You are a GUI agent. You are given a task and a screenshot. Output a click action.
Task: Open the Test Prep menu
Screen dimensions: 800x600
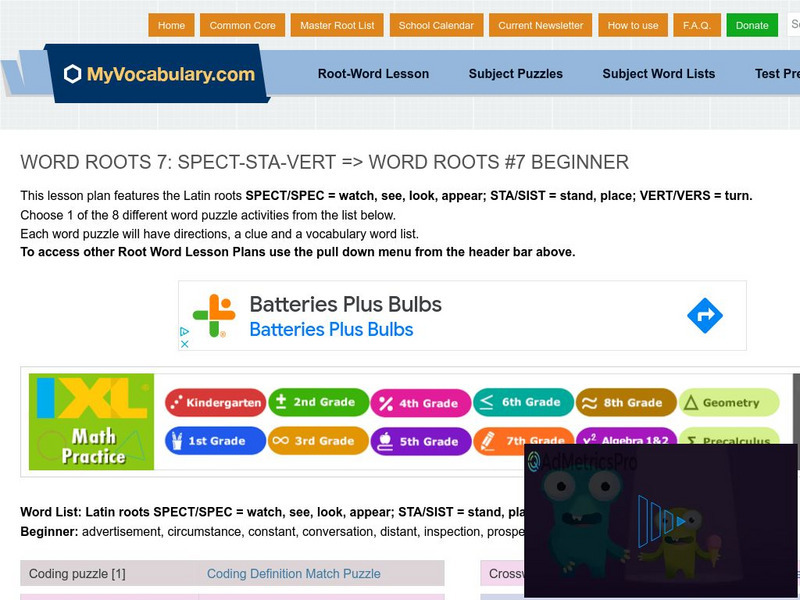coord(777,73)
